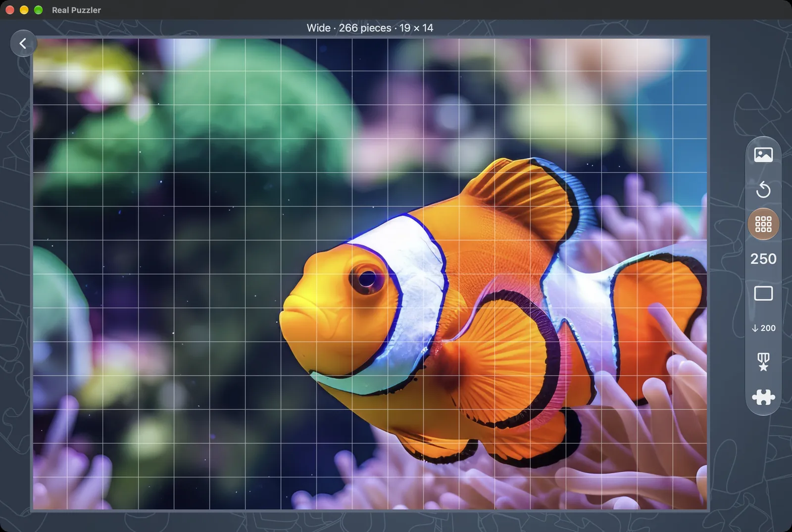Maximize window using the green button
The image size is (792, 532).
coord(39,10)
